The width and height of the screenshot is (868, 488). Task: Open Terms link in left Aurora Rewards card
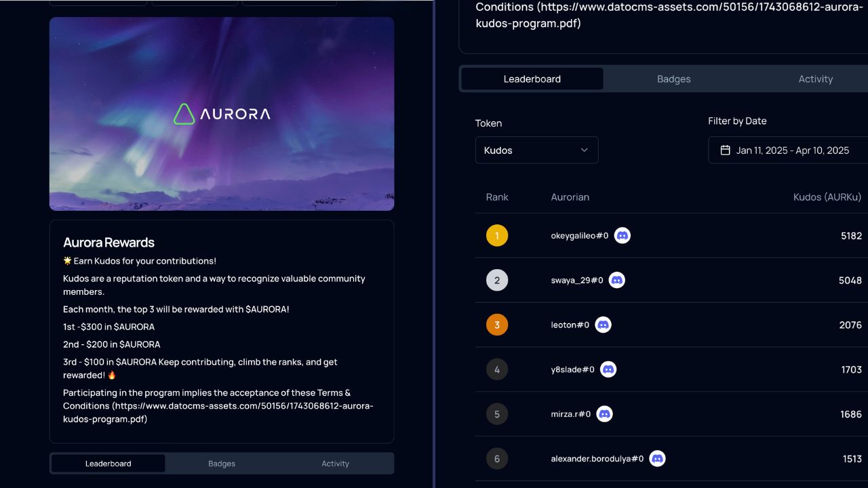point(218,412)
